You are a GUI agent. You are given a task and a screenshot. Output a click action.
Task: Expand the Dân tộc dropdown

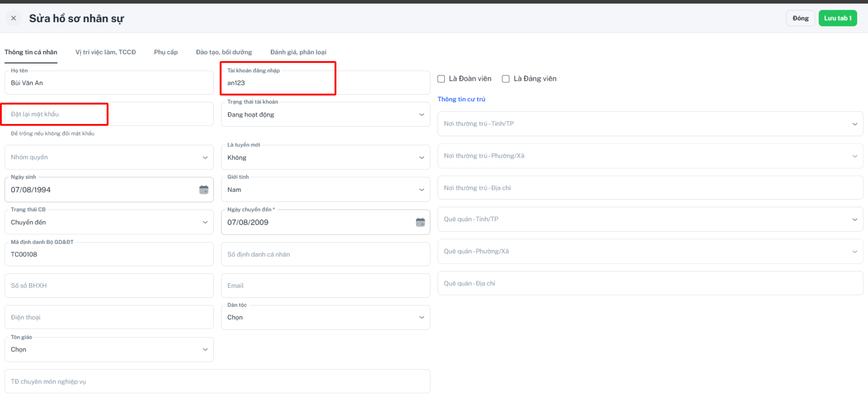[x=326, y=317]
